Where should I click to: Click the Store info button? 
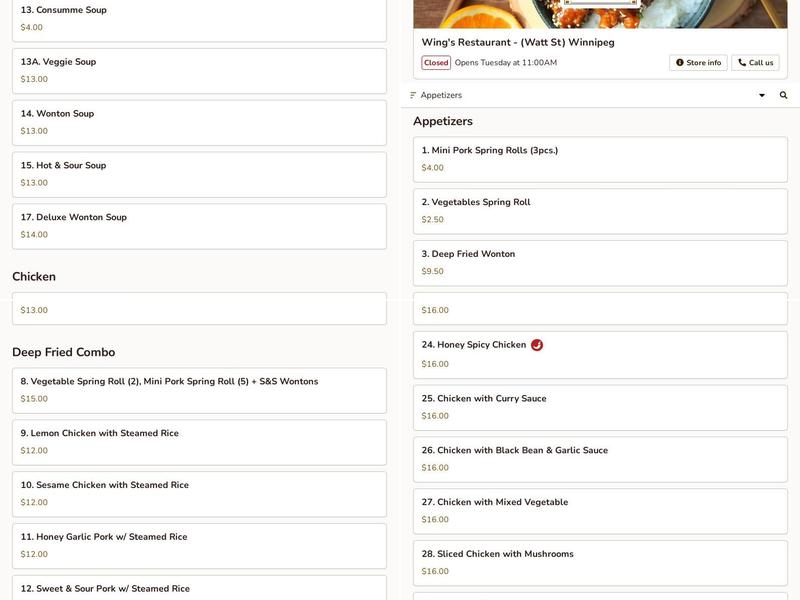point(698,63)
